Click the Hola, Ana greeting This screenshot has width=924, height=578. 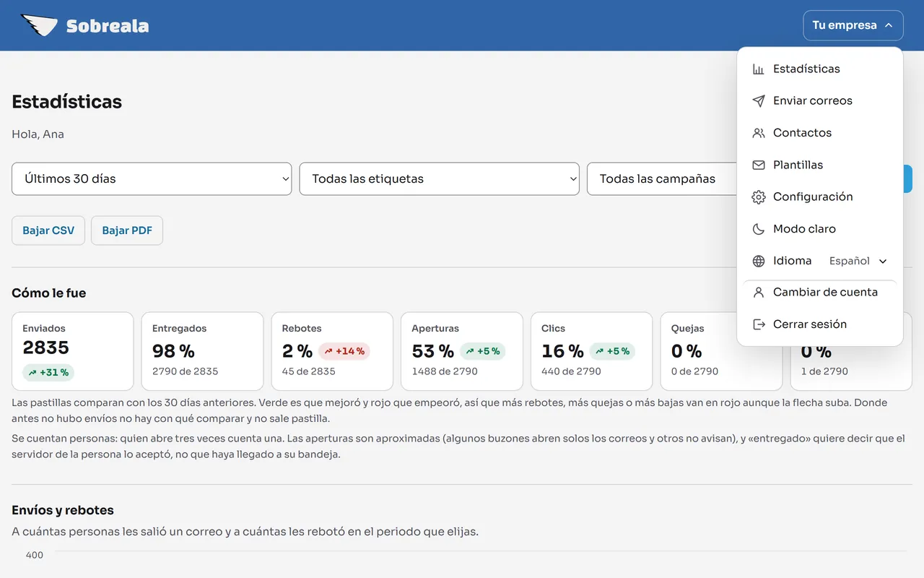pyautogui.click(x=38, y=134)
